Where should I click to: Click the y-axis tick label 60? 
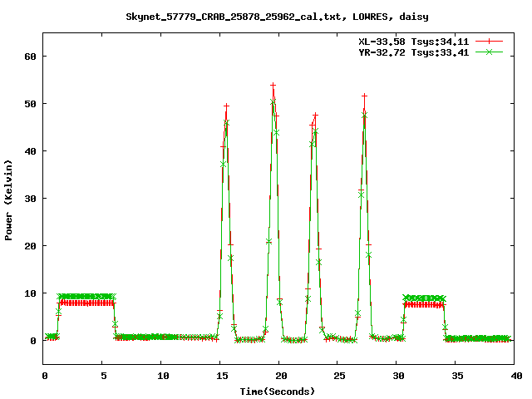coord(30,57)
